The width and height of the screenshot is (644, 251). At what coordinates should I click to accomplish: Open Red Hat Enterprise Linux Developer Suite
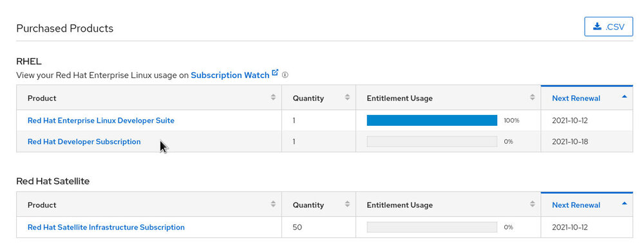(101, 121)
